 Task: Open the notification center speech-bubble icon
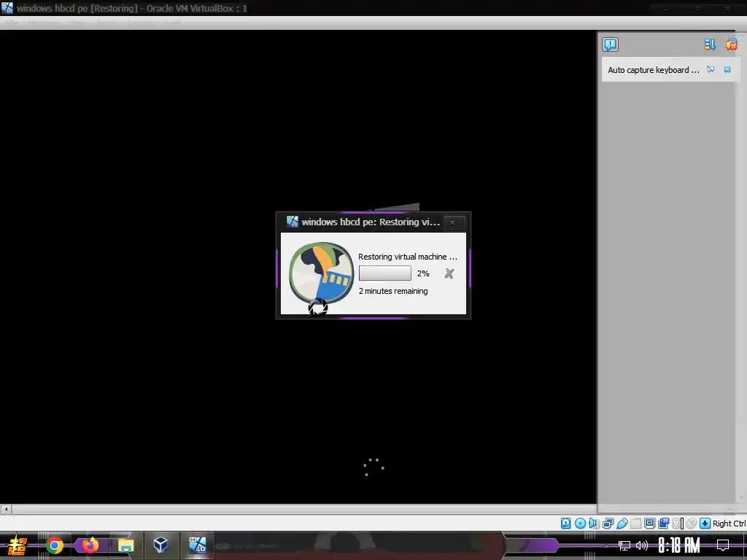click(610, 44)
